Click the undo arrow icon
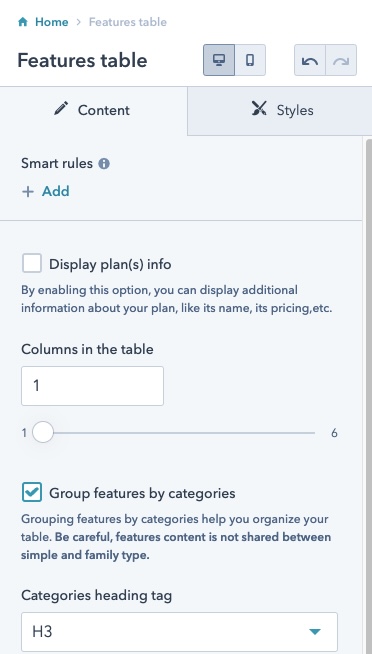 coord(309,60)
